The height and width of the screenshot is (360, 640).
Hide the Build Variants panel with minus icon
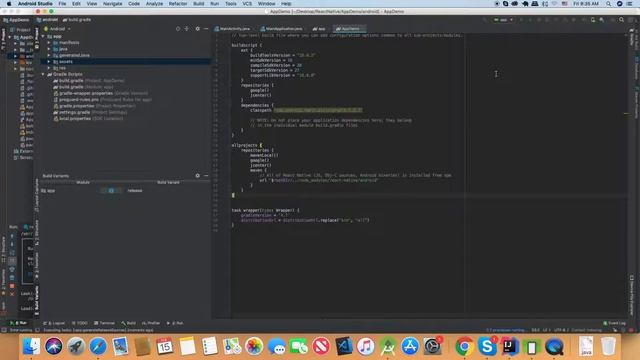tap(206, 176)
